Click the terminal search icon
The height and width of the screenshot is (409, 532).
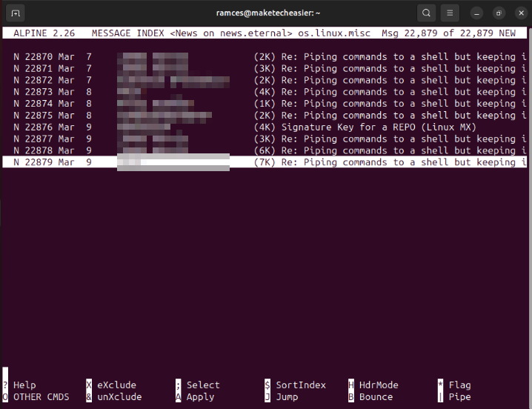coord(426,13)
